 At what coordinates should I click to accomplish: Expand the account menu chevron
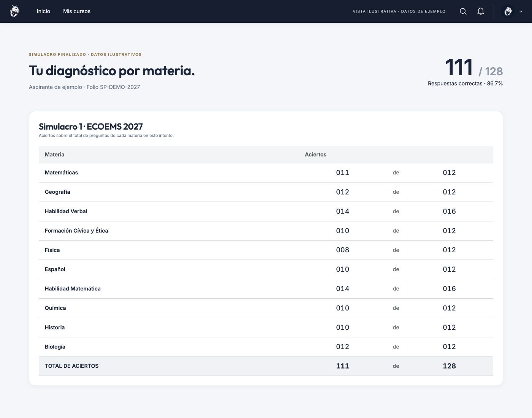521,11
